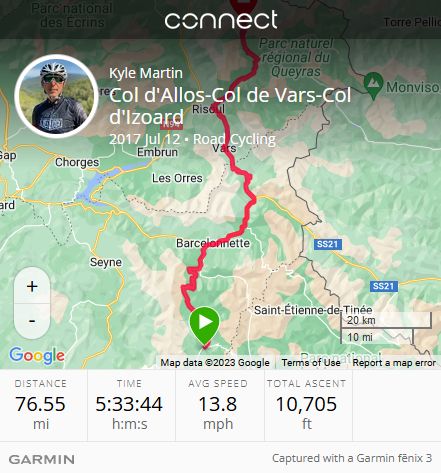Select the Total Ascent 10,705 ft stat

point(306,406)
